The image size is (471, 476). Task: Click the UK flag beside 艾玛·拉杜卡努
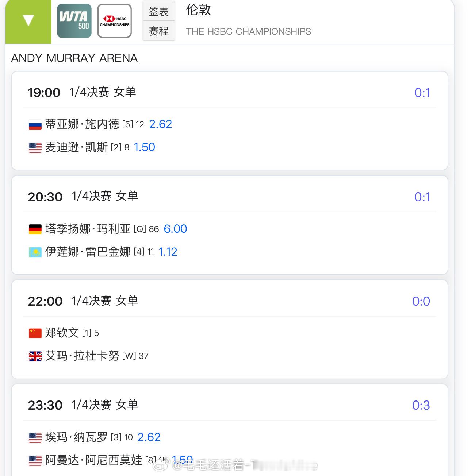click(35, 356)
